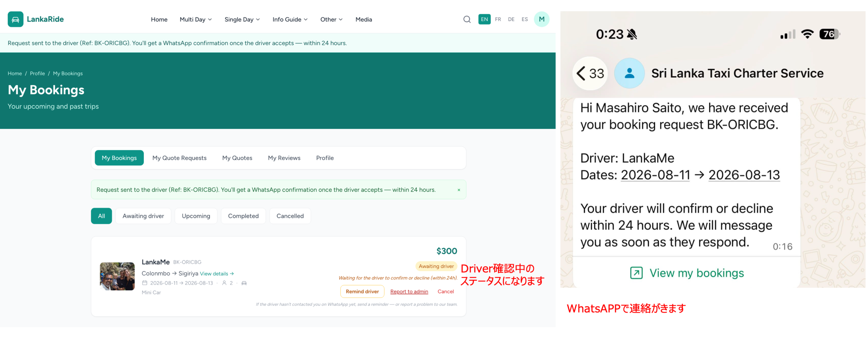Tap the cellular signal bars icon
Screen dimensions: 868x342
(x=788, y=34)
